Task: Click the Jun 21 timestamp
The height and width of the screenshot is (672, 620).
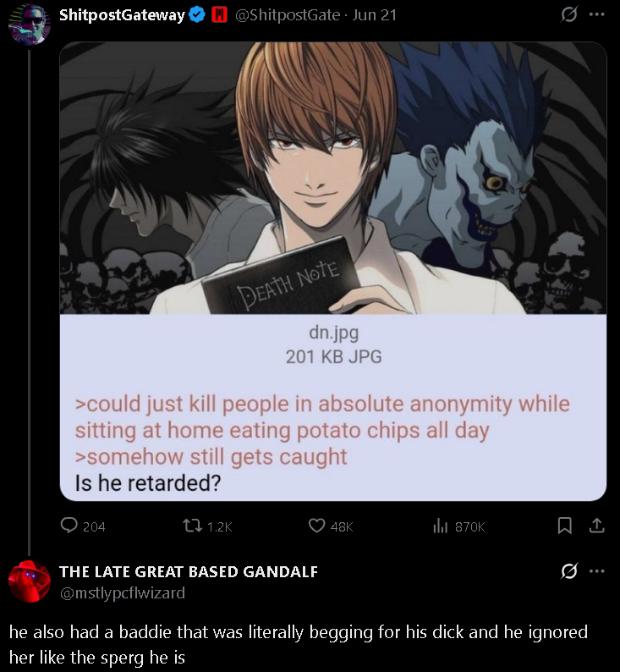Action: [x=375, y=15]
